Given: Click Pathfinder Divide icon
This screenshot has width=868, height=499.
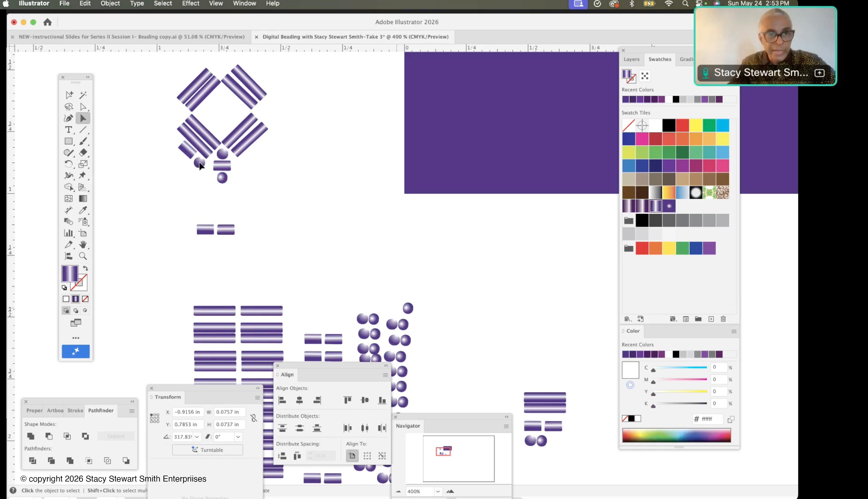Looking at the screenshot, I should pos(33,460).
